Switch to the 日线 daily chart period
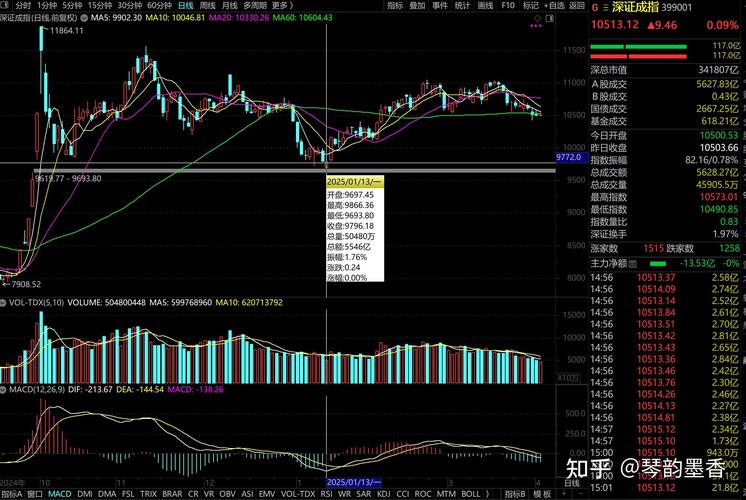The height and width of the screenshot is (500, 746). click(x=186, y=5)
